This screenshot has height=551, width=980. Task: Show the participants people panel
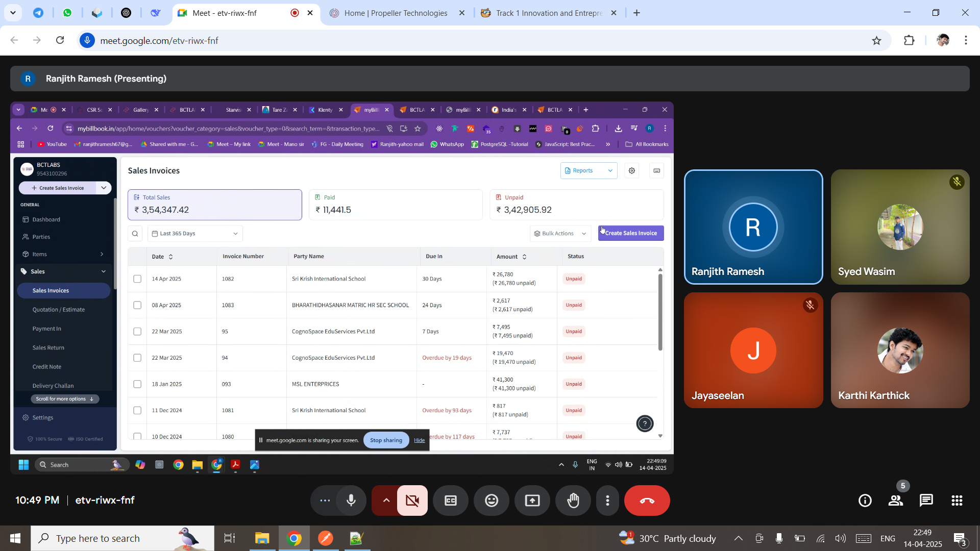(896, 500)
